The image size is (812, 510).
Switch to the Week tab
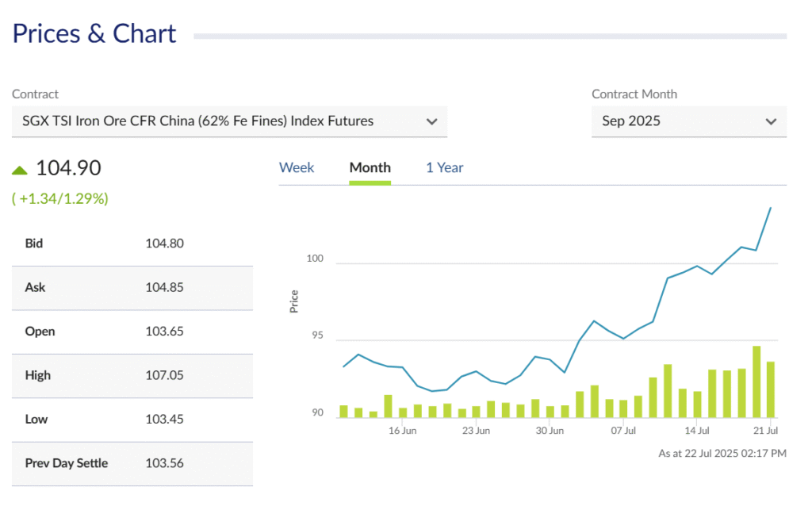click(x=297, y=168)
